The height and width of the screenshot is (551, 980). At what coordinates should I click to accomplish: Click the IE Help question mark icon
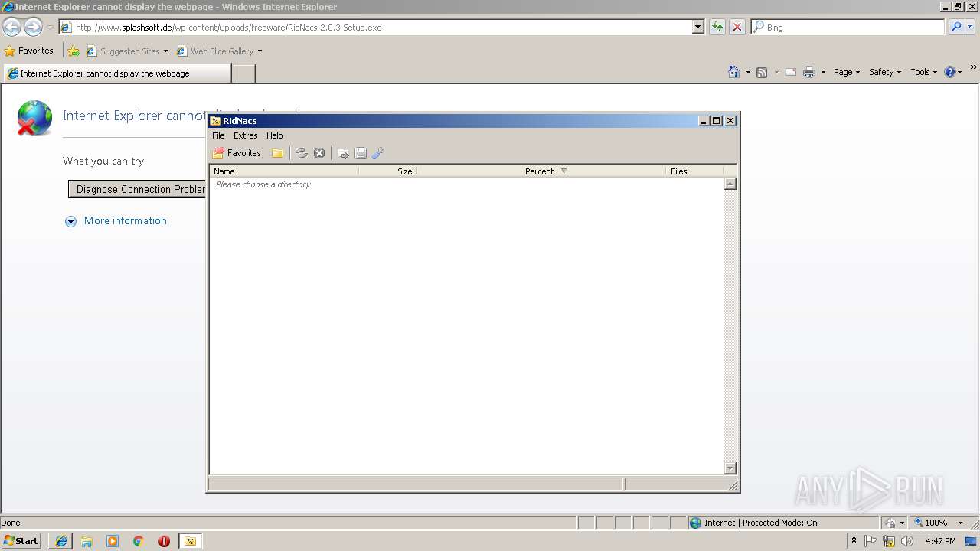(x=950, y=72)
